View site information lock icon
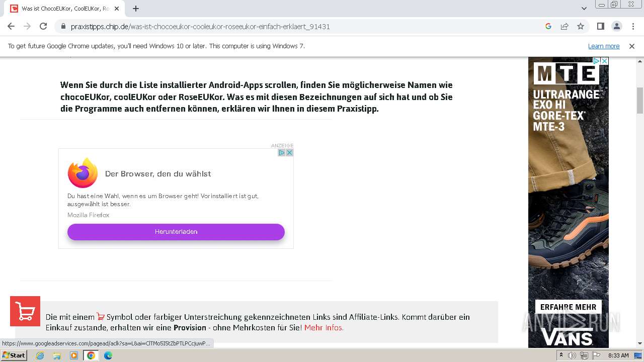The width and height of the screenshot is (644, 362). click(63, 27)
